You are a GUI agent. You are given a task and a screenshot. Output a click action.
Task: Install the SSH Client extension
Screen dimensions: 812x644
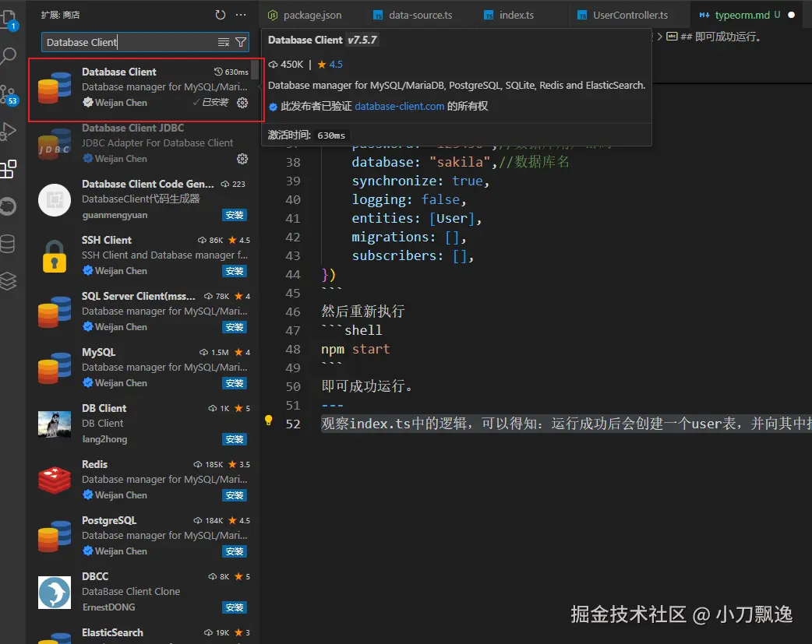(235, 271)
